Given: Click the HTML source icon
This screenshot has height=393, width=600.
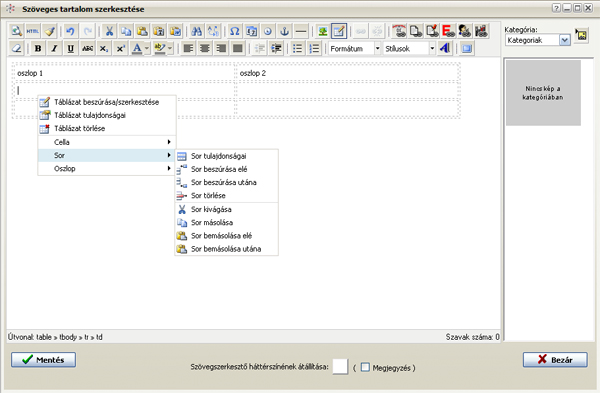Looking at the screenshot, I should pyautogui.click(x=33, y=31).
